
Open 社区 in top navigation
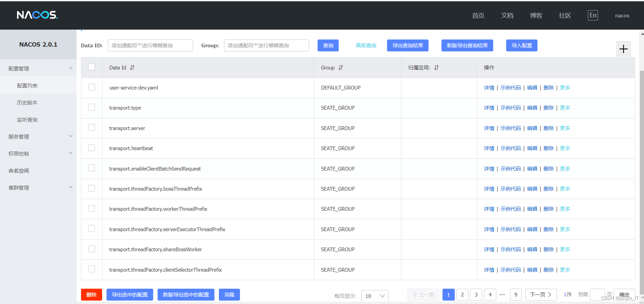click(x=565, y=15)
